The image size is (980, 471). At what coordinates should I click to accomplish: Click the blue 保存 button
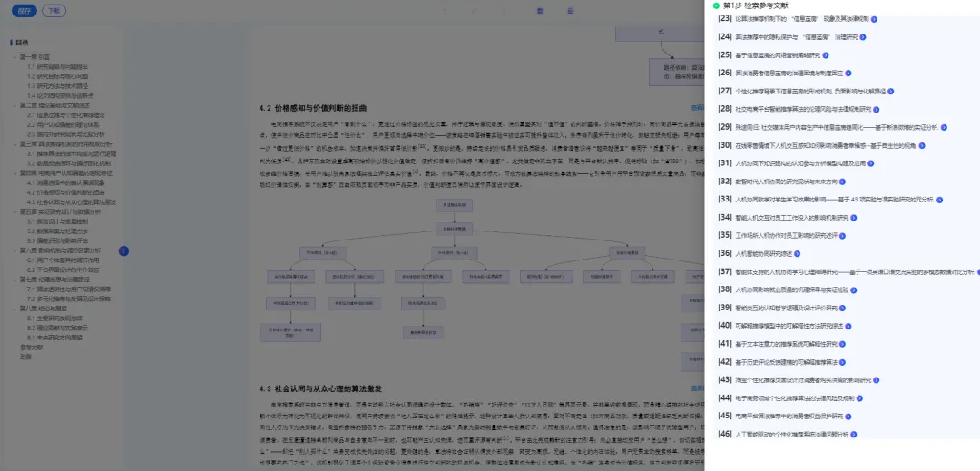tap(24, 11)
